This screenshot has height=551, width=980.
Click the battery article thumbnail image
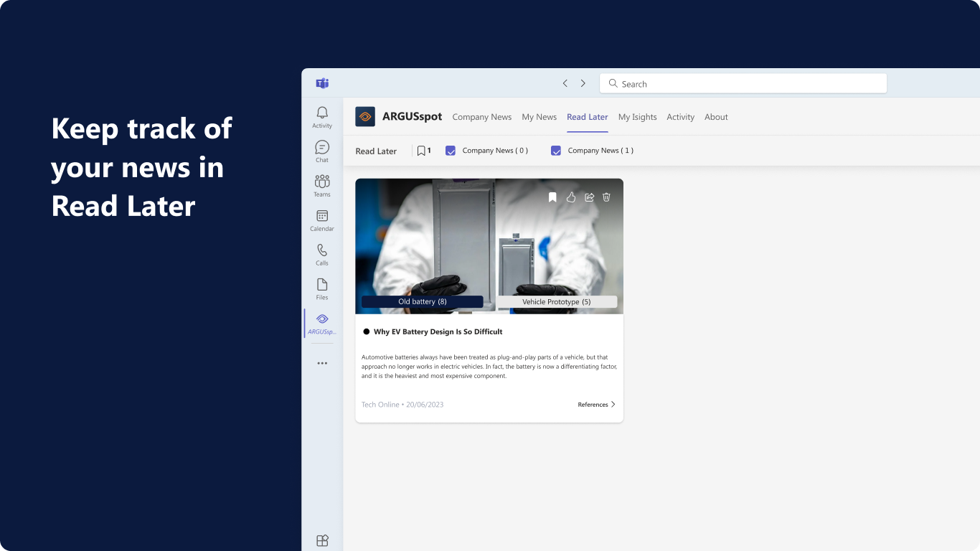click(489, 246)
